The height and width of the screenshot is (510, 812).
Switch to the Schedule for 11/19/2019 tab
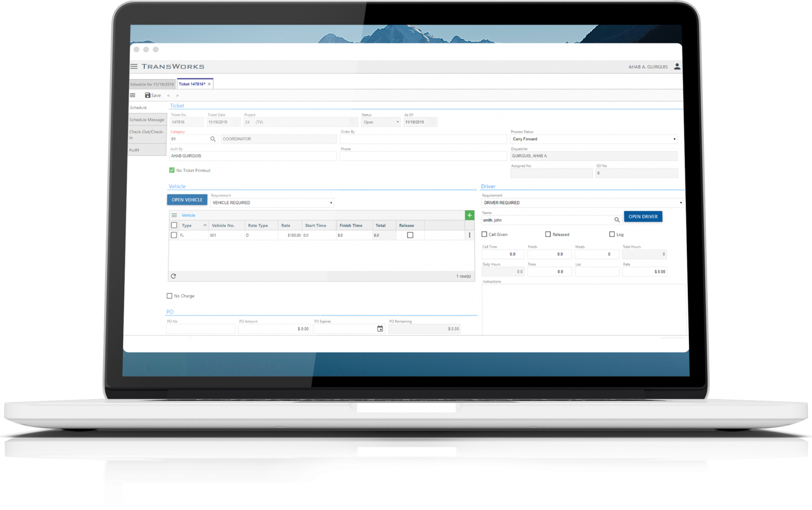tap(152, 84)
